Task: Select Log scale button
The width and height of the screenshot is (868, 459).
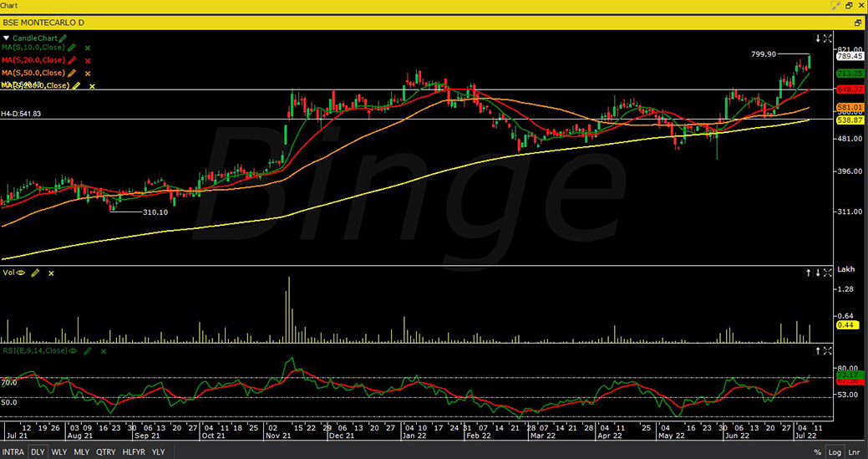Action: click(835, 452)
